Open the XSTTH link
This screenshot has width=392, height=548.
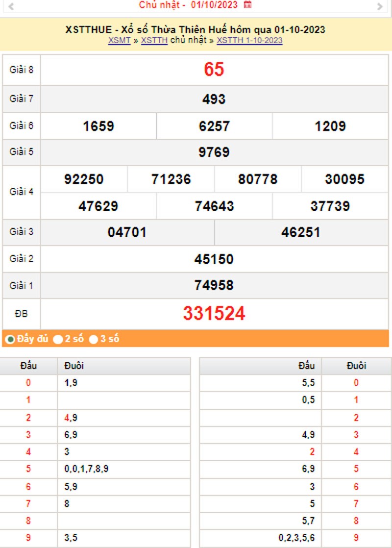tap(154, 40)
